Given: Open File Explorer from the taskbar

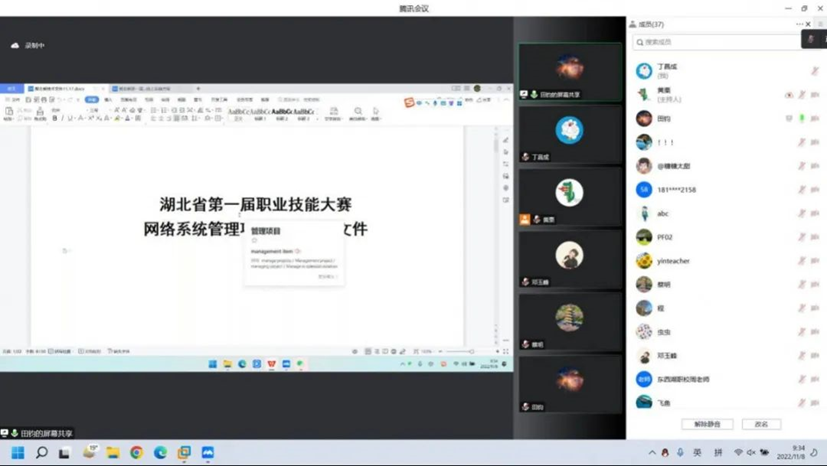Looking at the screenshot, I should point(113,453).
